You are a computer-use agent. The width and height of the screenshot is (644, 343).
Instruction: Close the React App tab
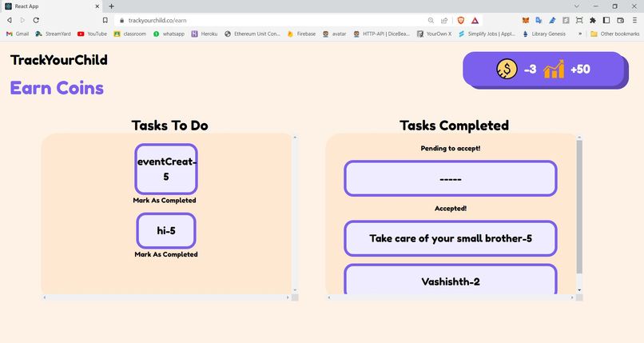pyautogui.click(x=97, y=6)
